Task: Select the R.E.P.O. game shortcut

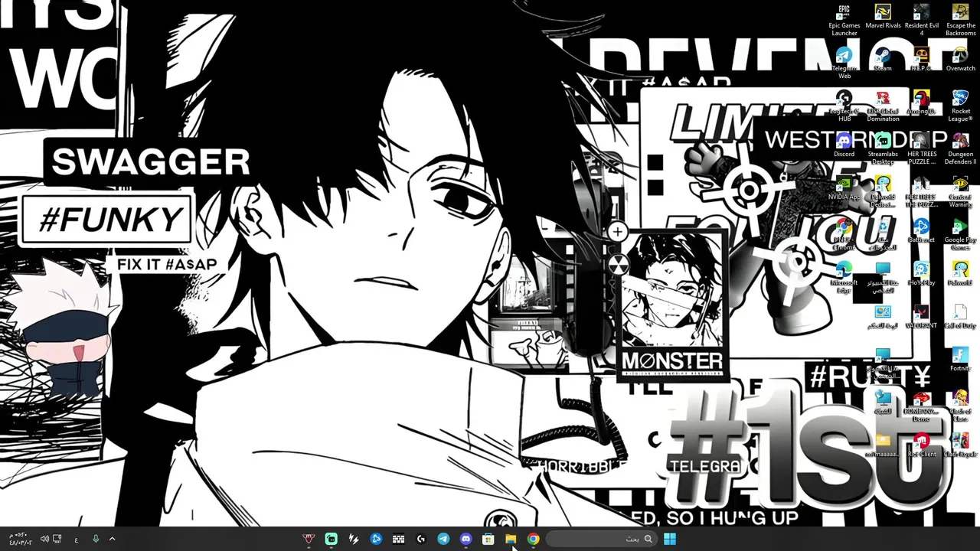Action: pos(921,60)
